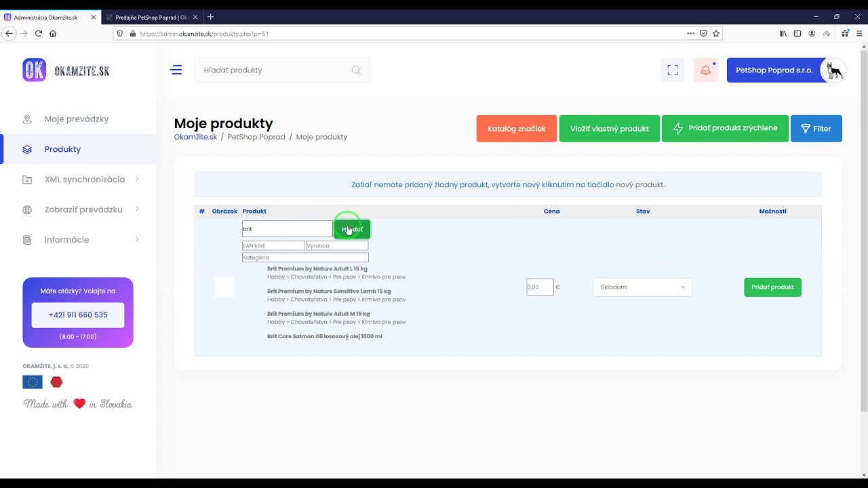Image resolution: width=868 pixels, height=488 pixels.
Task: Go back with the browser back arrow
Action: pos(9,33)
